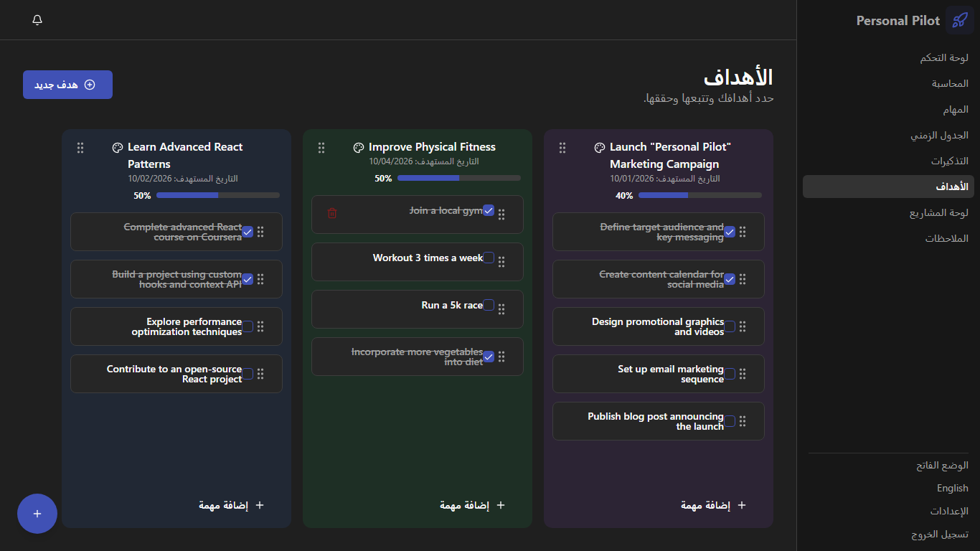980x551 pixels.
Task: Switch language to English in sidebar
Action: click(952, 489)
